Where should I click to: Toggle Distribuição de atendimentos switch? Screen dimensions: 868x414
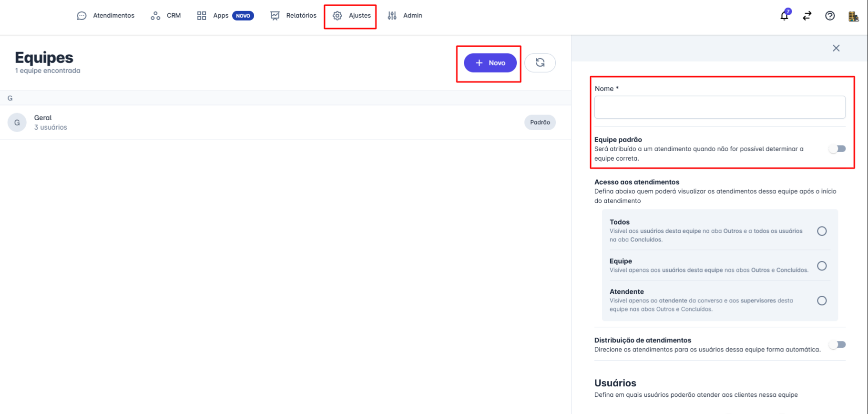pyautogui.click(x=837, y=344)
